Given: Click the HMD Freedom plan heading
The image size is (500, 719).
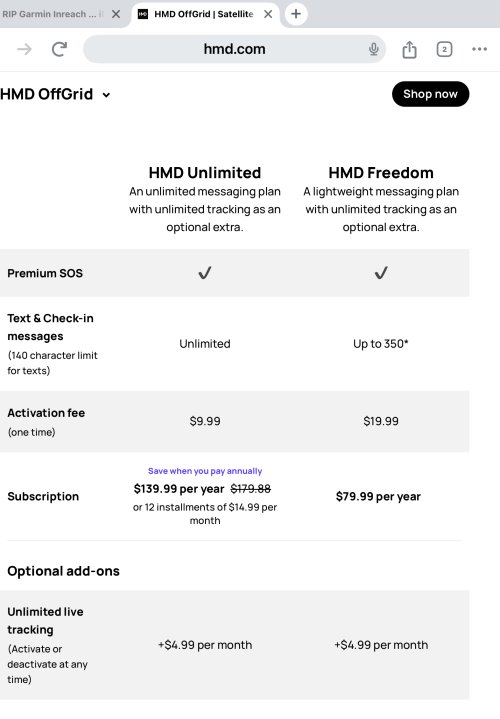Looking at the screenshot, I should coord(381,173).
